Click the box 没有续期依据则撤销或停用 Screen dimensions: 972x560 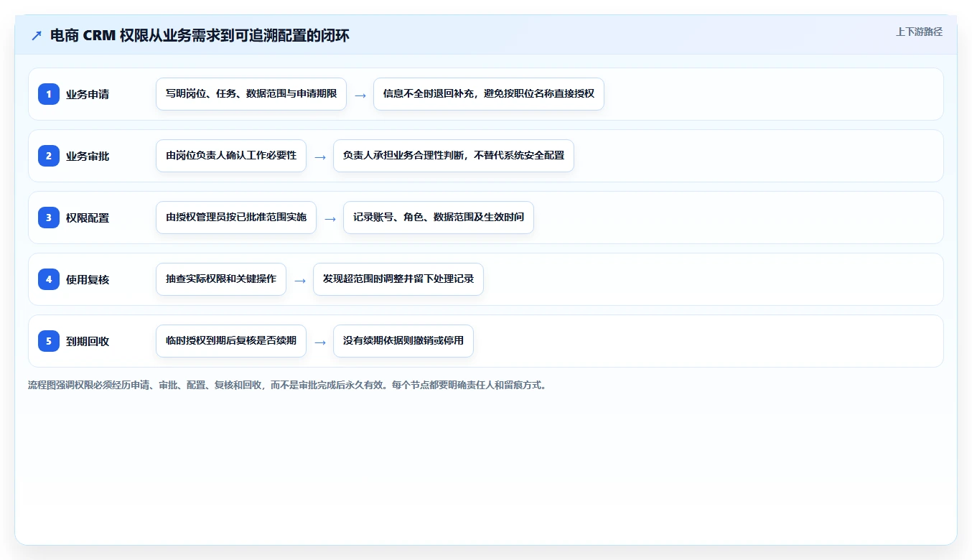[x=403, y=341]
